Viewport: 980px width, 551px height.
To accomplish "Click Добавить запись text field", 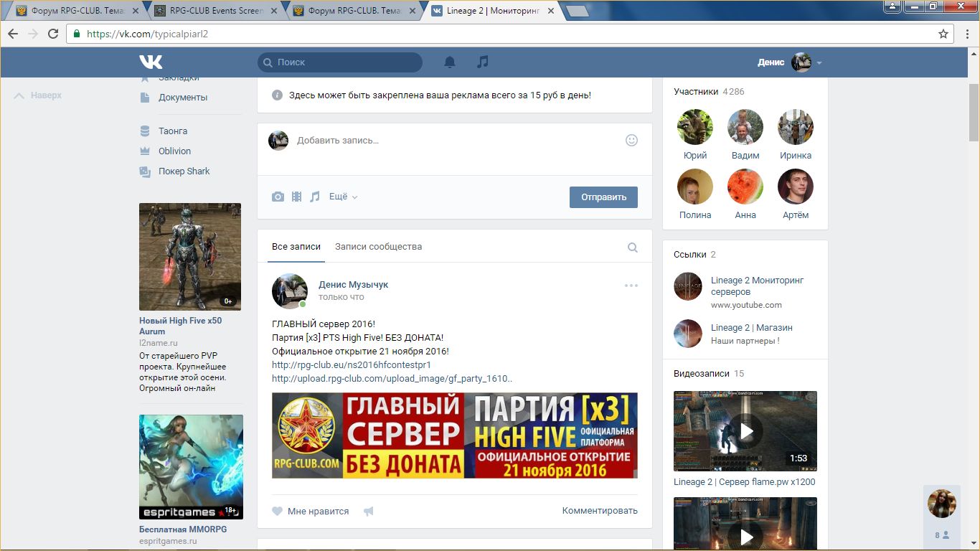I will [456, 141].
